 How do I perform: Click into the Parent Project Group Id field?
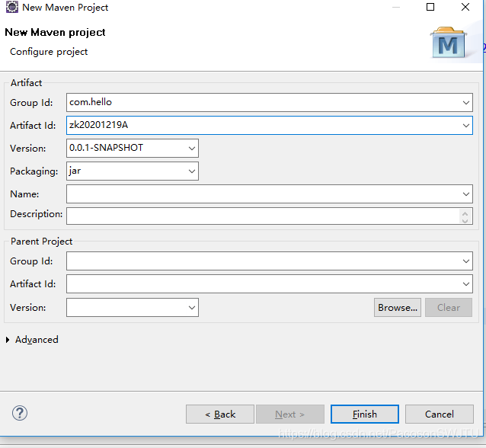click(270, 261)
